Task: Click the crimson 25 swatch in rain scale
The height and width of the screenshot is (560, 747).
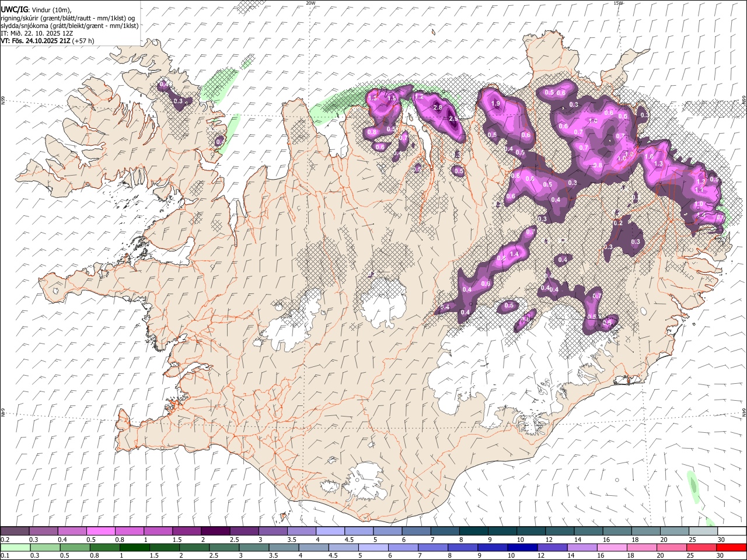Action: point(701,548)
